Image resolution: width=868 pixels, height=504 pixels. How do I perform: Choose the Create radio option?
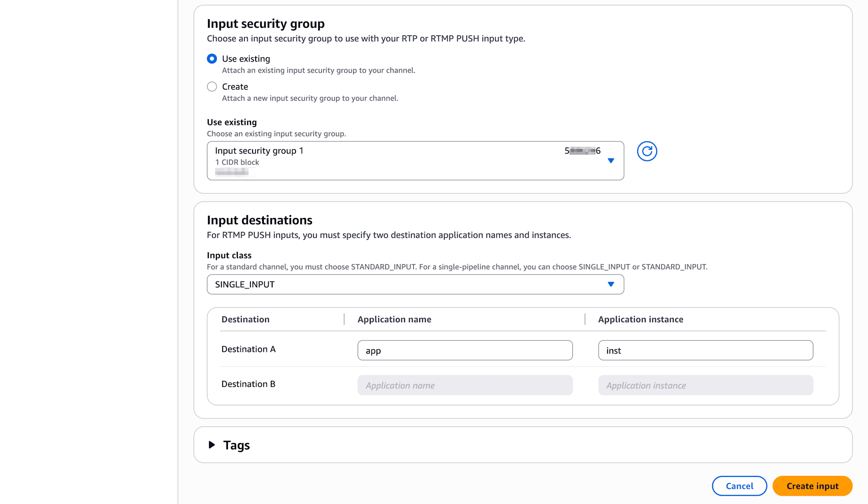click(212, 87)
